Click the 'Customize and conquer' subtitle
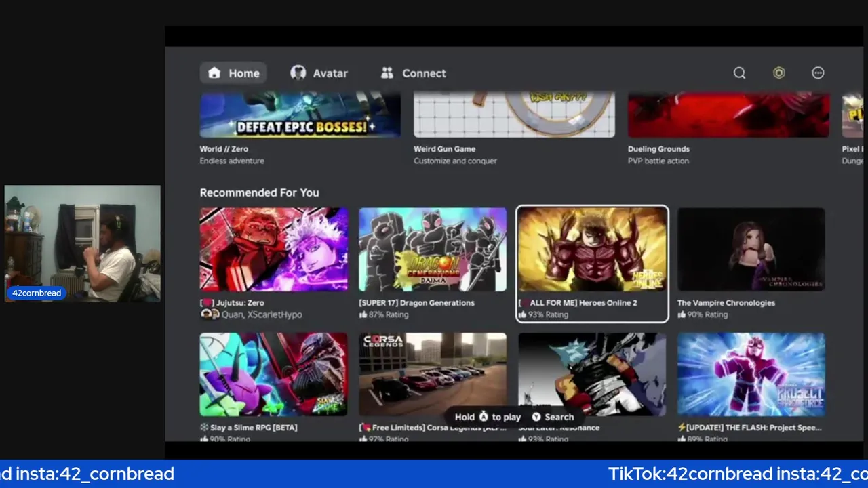The width and height of the screenshot is (868, 488). point(455,161)
